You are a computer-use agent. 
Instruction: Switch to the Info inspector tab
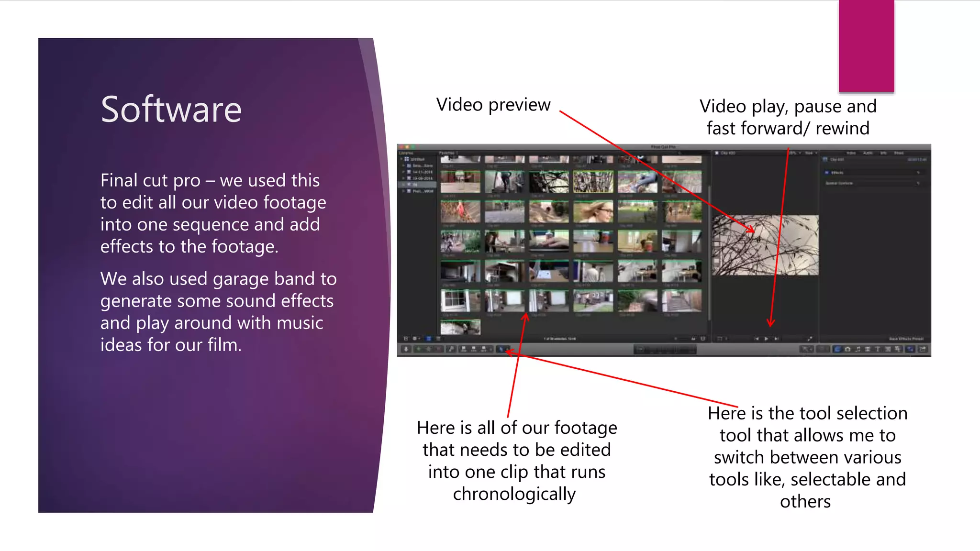[883, 153]
